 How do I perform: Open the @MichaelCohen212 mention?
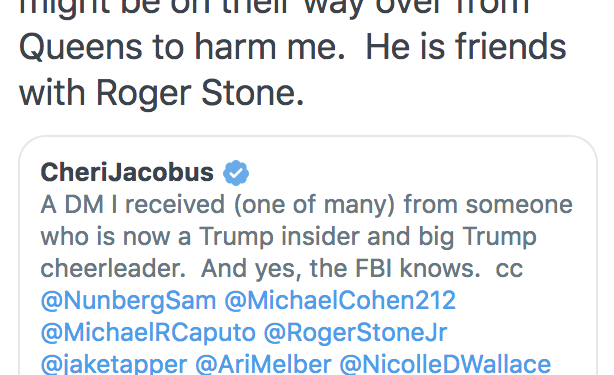click(340, 301)
